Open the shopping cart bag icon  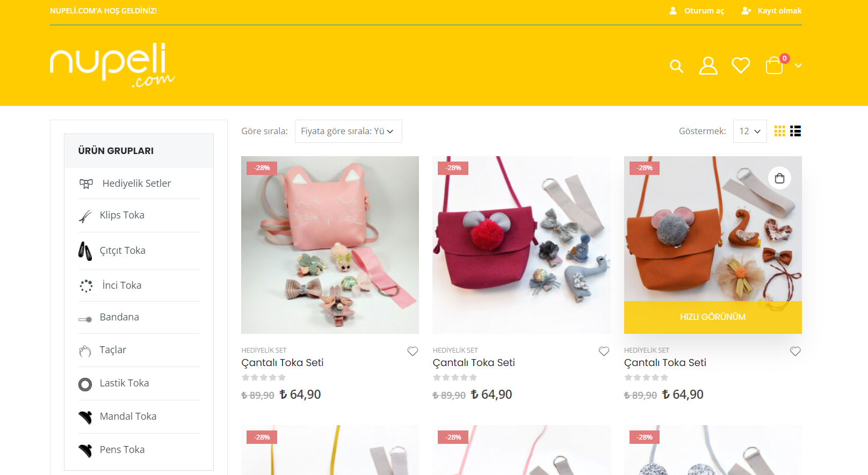coord(774,65)
